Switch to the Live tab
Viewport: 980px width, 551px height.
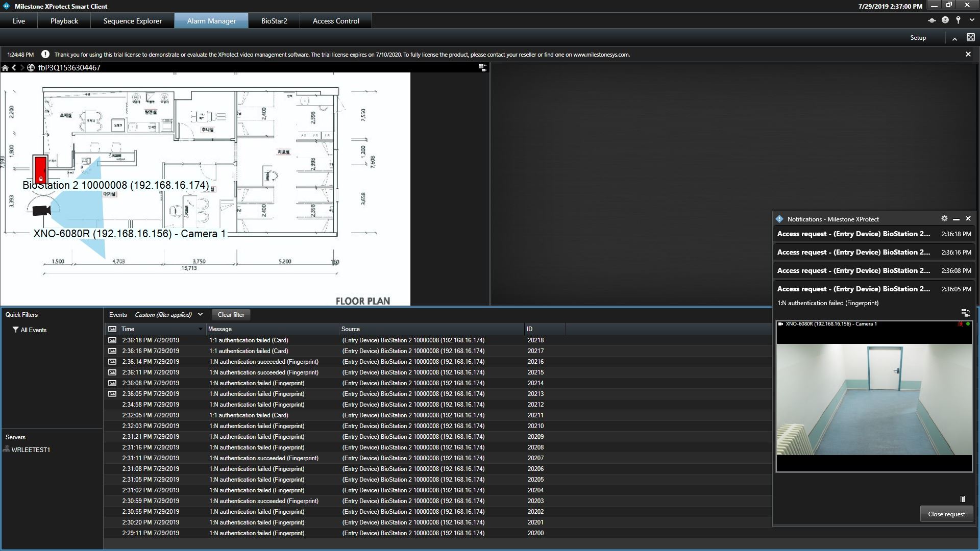pyautogui.click(x=19, y=21)
